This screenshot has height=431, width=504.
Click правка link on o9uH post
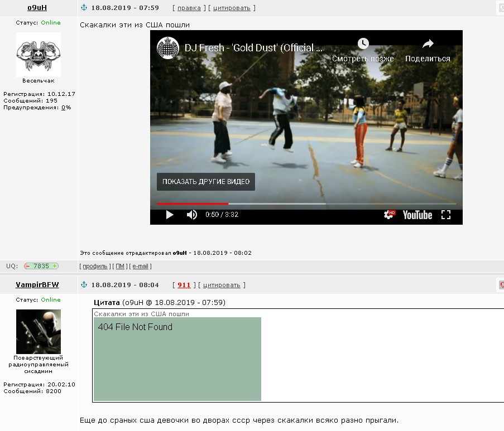[189, 8]
